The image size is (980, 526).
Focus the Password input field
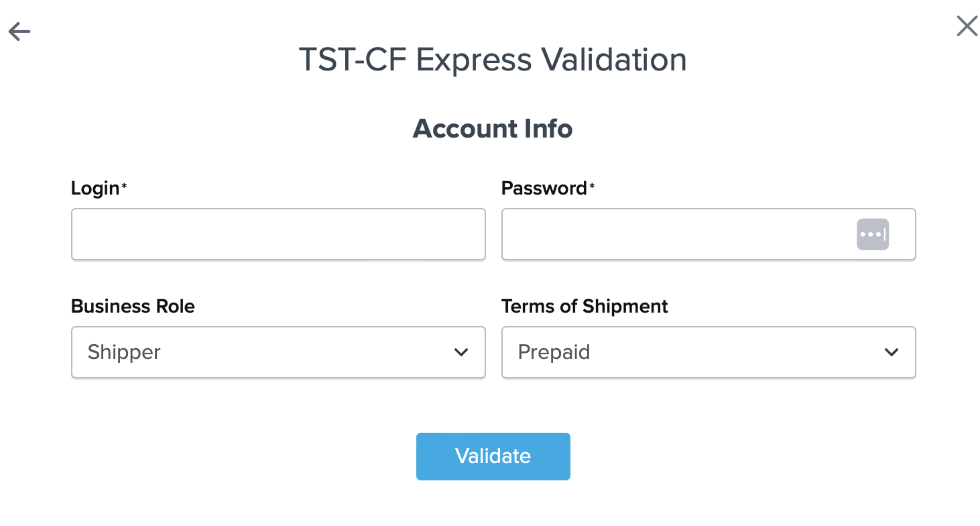pyautogui.click(x=677, y=234)
